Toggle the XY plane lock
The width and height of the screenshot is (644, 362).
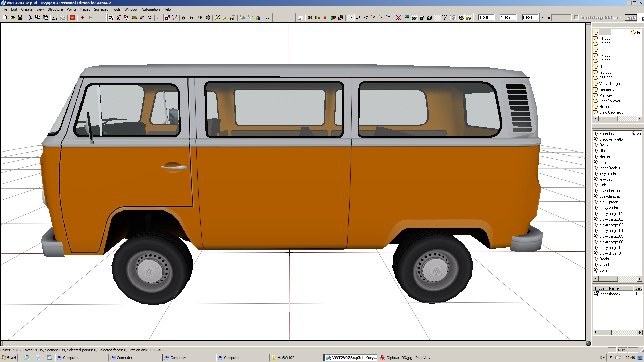tap(351, 18)
